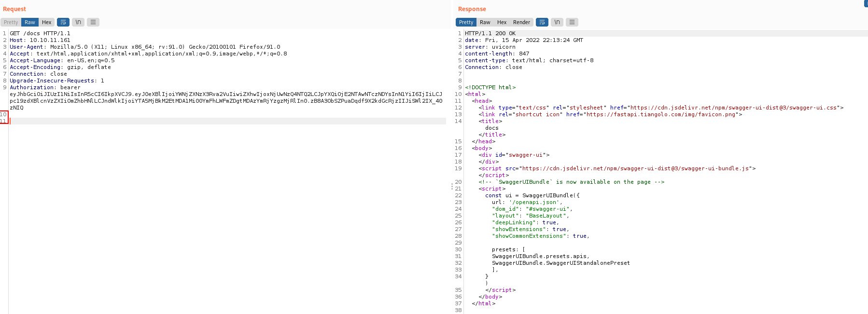The image size is (868, 314).
Task: Click the divider handle between Request and Response
Action: (x=452, y=186)
